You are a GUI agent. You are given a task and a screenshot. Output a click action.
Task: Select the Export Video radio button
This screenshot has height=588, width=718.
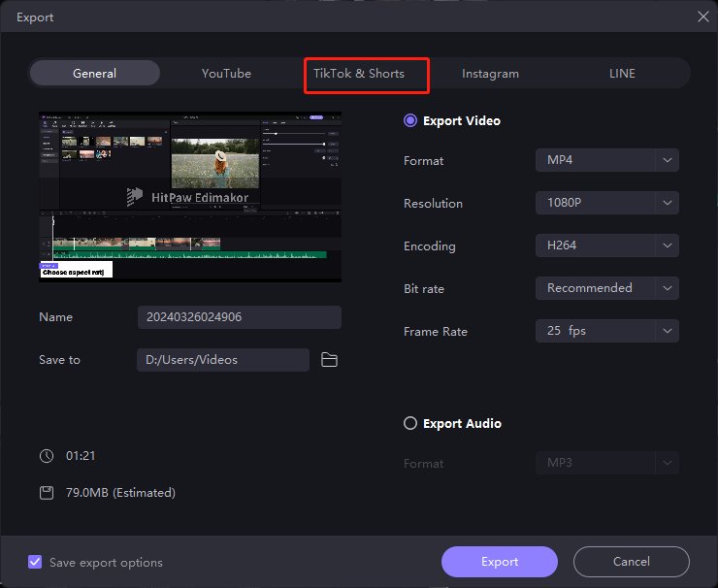coord(410,121)
